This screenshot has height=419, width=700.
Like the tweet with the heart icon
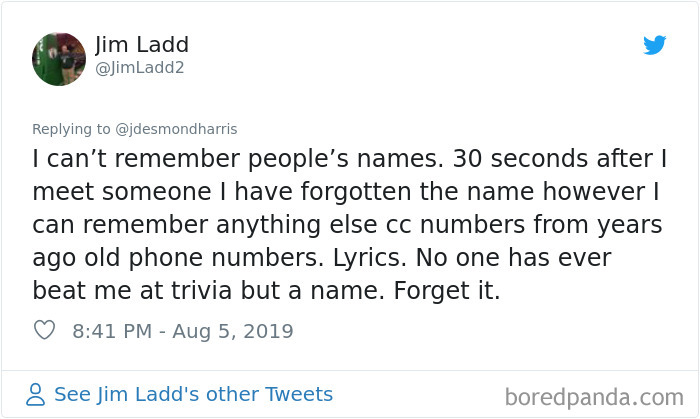coord(44,330)
